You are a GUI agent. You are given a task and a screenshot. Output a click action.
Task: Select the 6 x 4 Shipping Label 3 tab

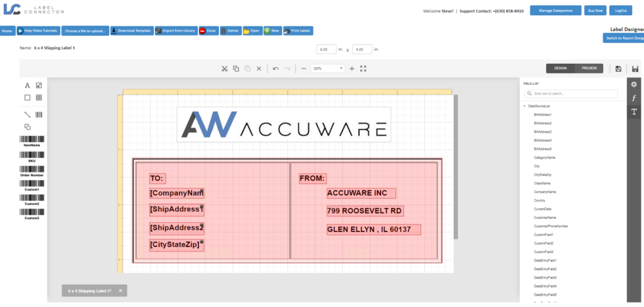89,291
